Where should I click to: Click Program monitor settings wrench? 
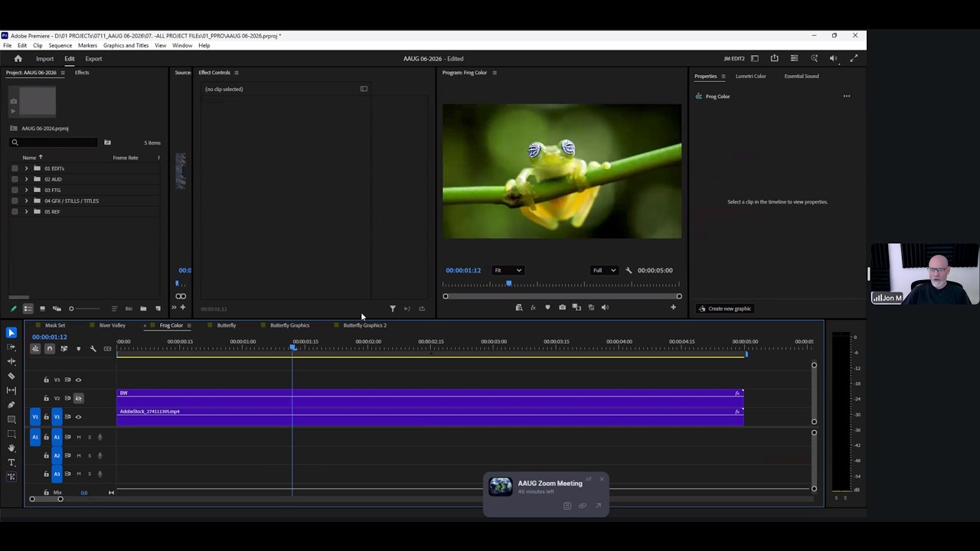click(629, 270)
